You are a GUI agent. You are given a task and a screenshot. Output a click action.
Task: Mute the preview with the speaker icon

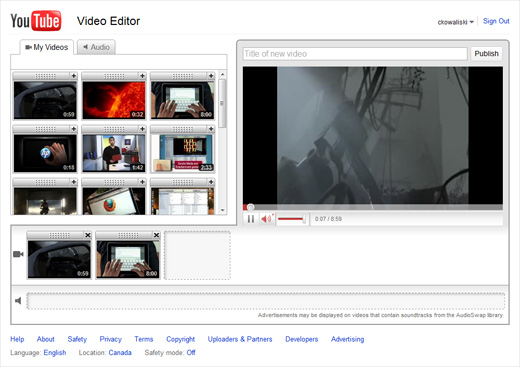tap(266, 219)
